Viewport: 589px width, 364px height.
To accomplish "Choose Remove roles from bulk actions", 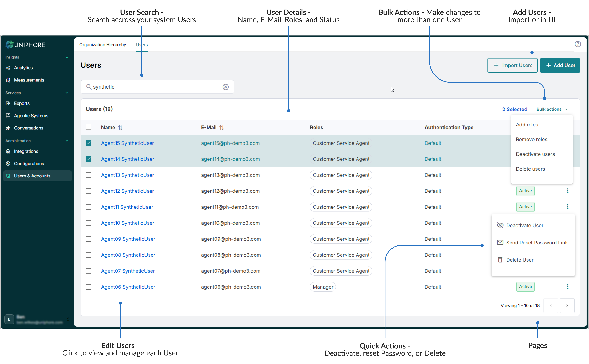I will pyautogui.click(x=531, y=139).
